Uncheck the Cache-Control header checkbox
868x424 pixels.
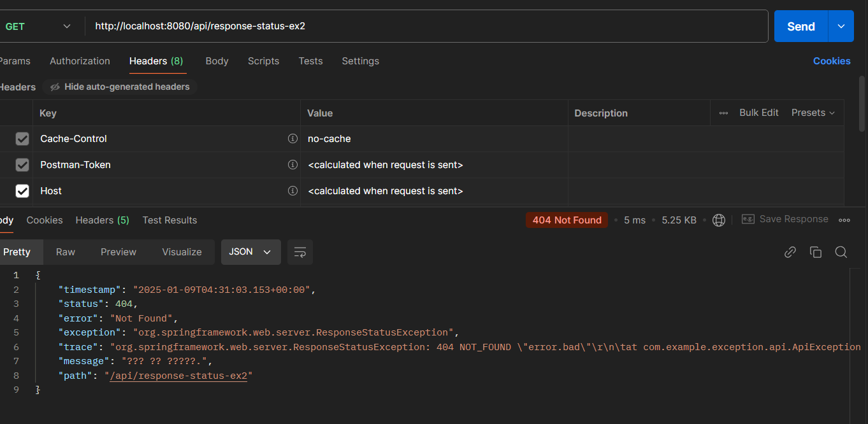[x=22, y=139]
